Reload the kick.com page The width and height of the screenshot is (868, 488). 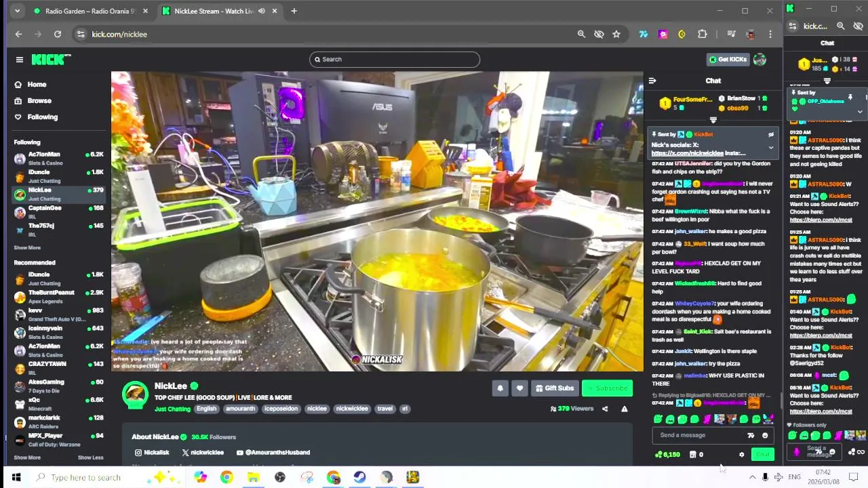tap(58, 34)
